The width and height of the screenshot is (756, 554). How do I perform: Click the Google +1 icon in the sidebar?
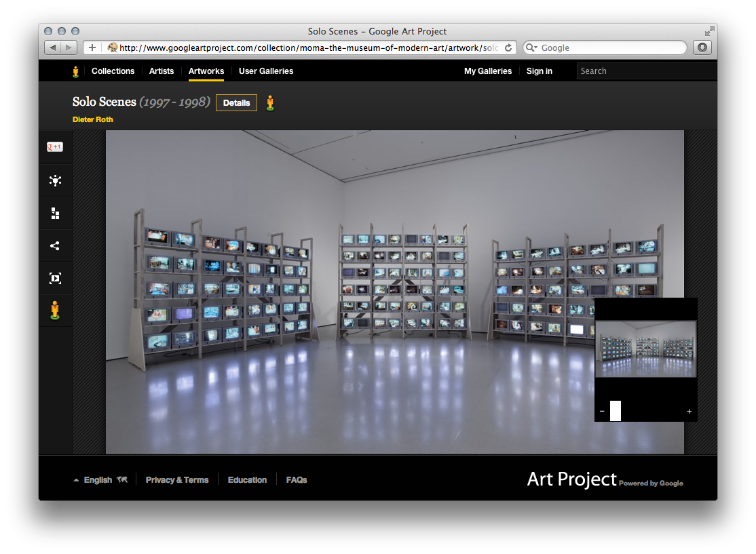point(55,146)
